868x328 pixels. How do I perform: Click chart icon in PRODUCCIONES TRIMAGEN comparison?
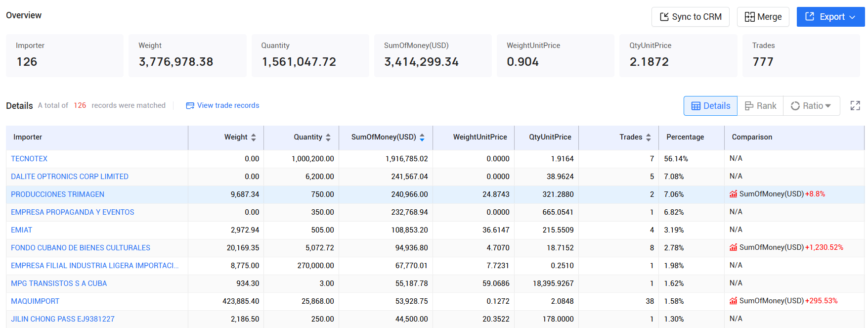pyautogui.click(x=733, y=194)
